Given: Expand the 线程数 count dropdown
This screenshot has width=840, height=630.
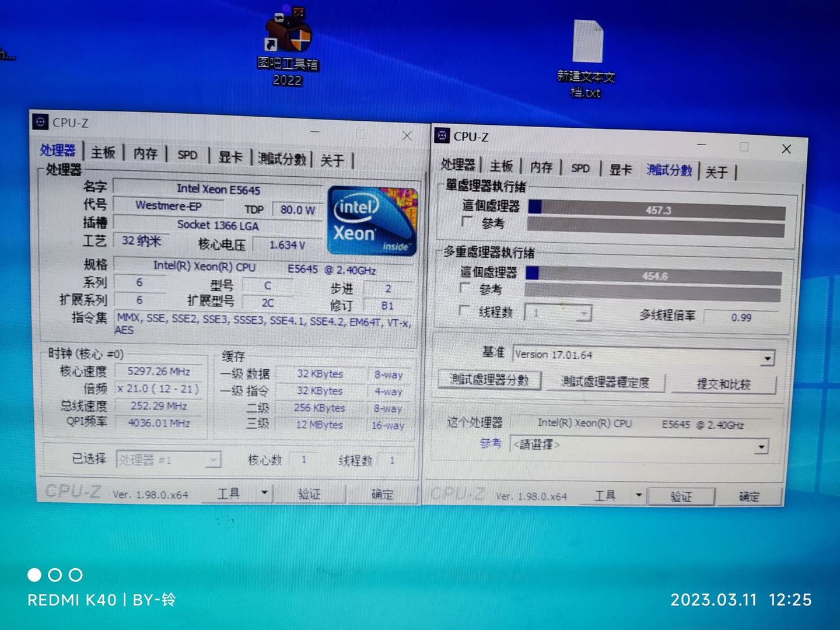Looking at the screenshot, I should coord(583,314).
